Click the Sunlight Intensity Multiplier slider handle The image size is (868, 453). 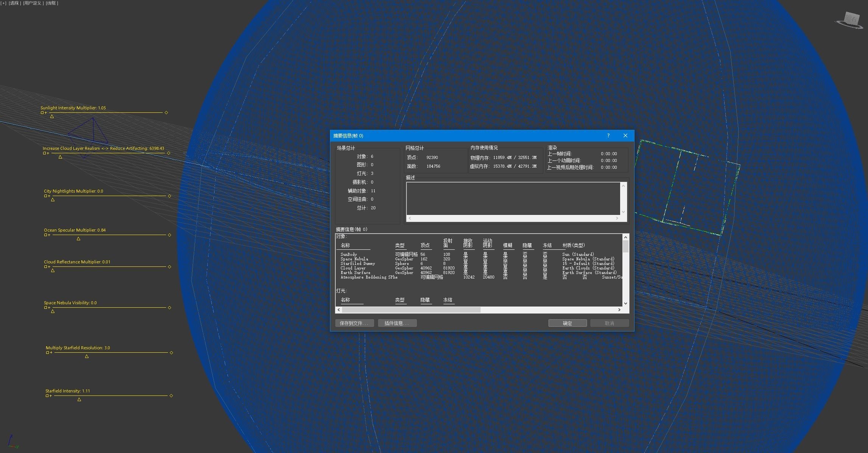coord(52,117)
